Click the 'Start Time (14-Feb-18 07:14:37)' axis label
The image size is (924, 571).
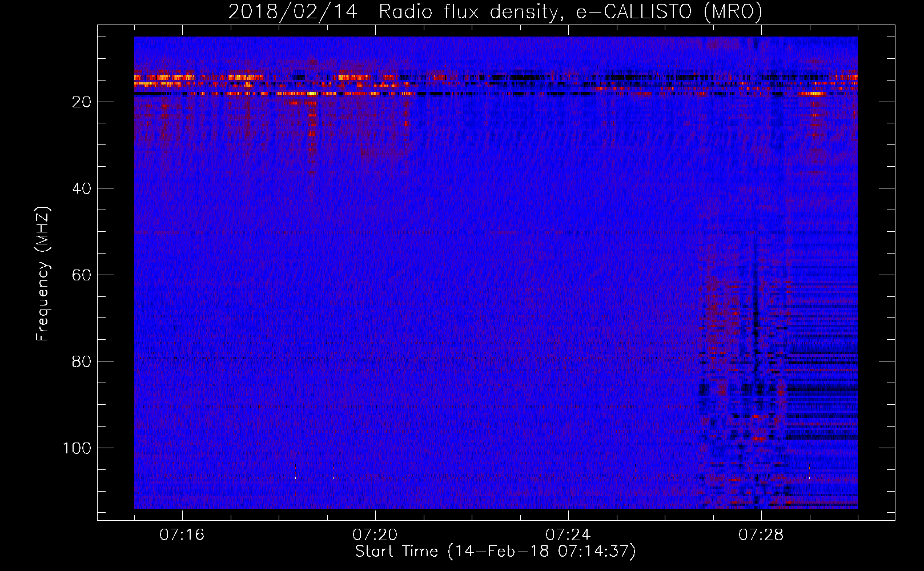pos(495,552)
